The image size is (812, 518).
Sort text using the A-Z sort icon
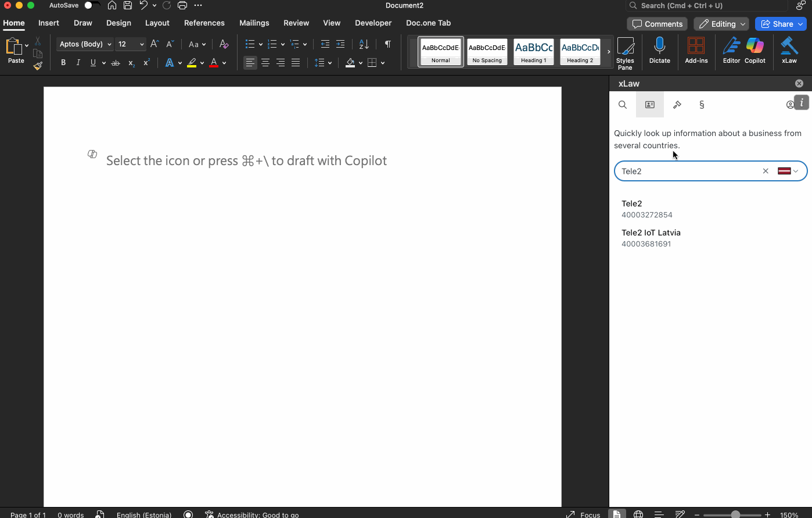pos(364,44)
